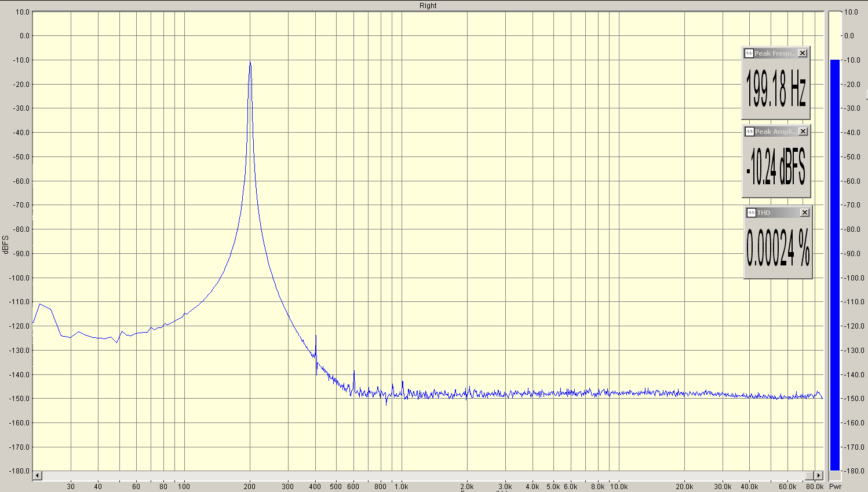Click the 199.18 Hz peak frequency value

776,88
